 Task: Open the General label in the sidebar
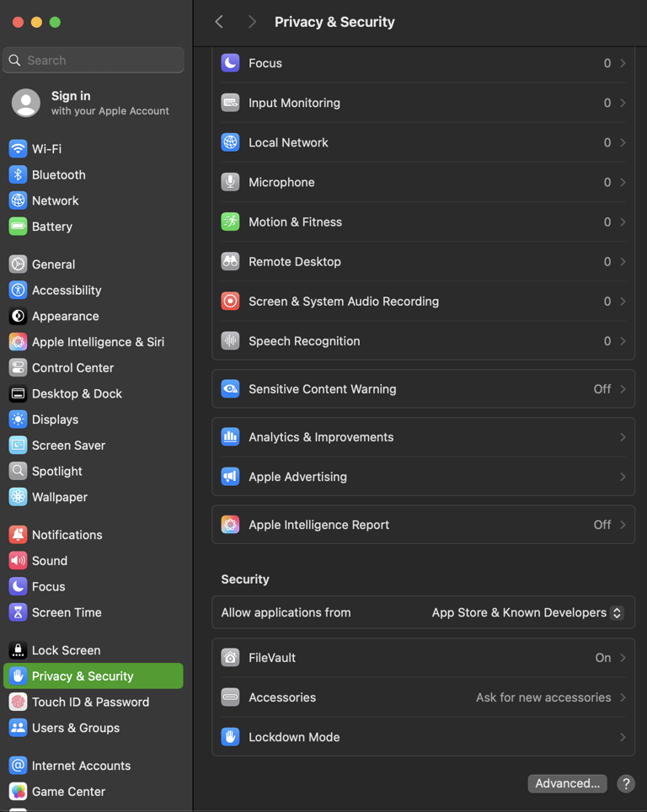[53, 264]
